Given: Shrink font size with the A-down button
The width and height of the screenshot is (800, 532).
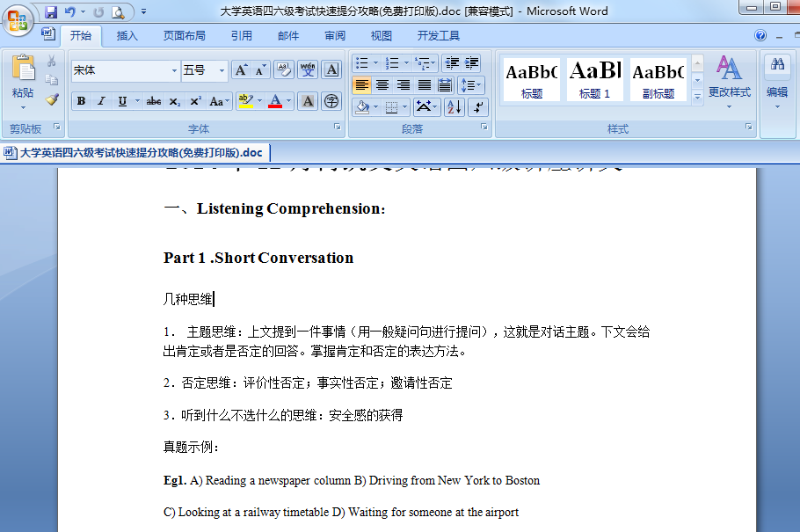Looking at the screenshot, I should click(x=259, y=70).
